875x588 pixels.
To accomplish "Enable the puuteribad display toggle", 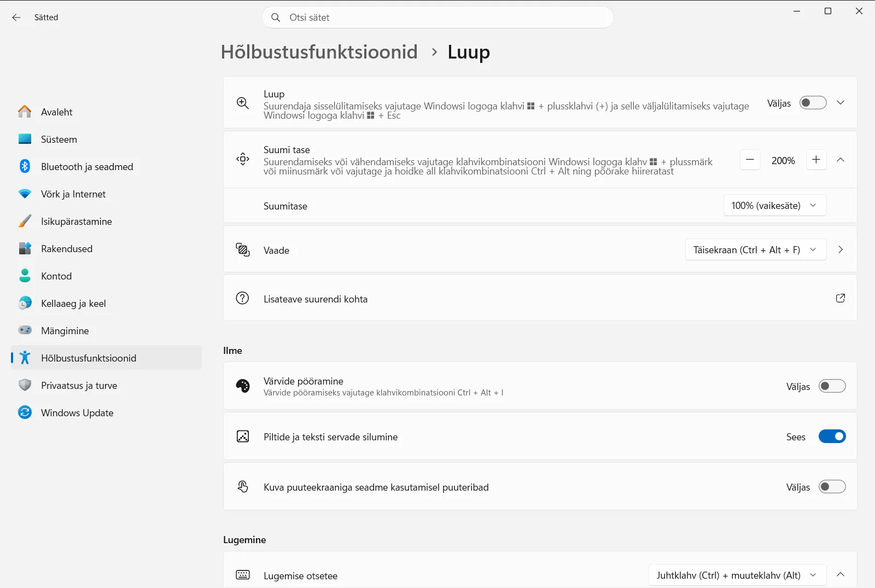I will [x=832, y=487].
